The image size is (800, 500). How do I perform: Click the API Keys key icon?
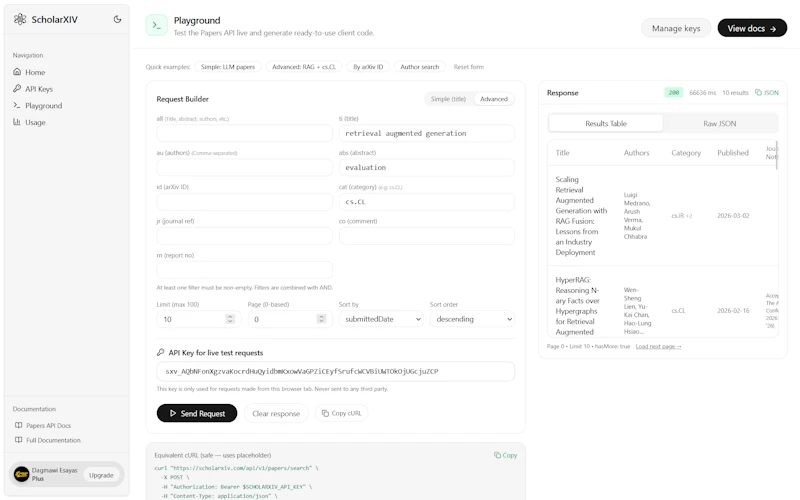pyautogui.click(x=17, y=89)
